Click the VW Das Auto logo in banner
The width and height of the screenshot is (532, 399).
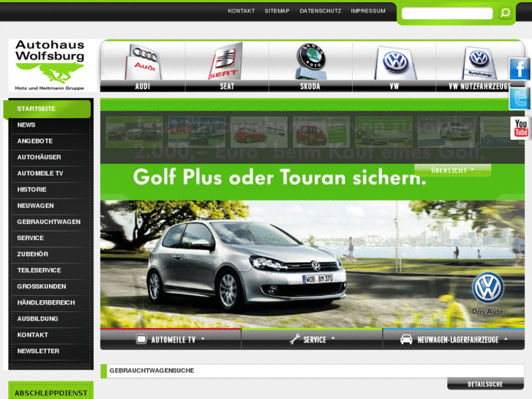point(488,293)
